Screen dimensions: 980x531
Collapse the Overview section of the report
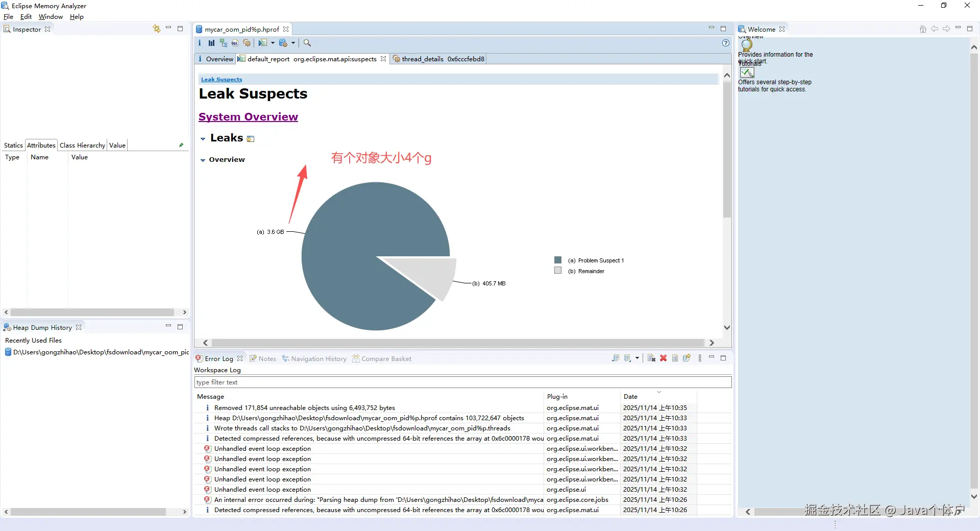[x=203, y=160]
